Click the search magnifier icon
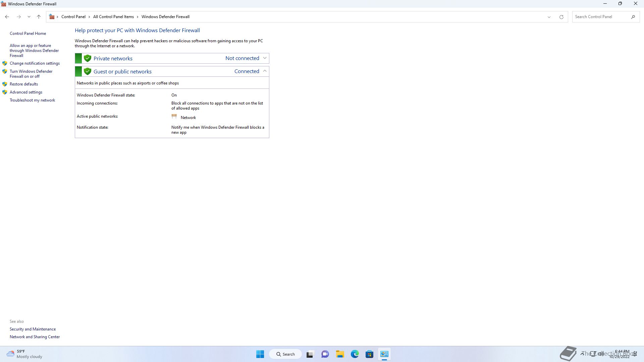The height and width of the screenshot is (362, 644). pyautogui.click(x=633, y=17)
